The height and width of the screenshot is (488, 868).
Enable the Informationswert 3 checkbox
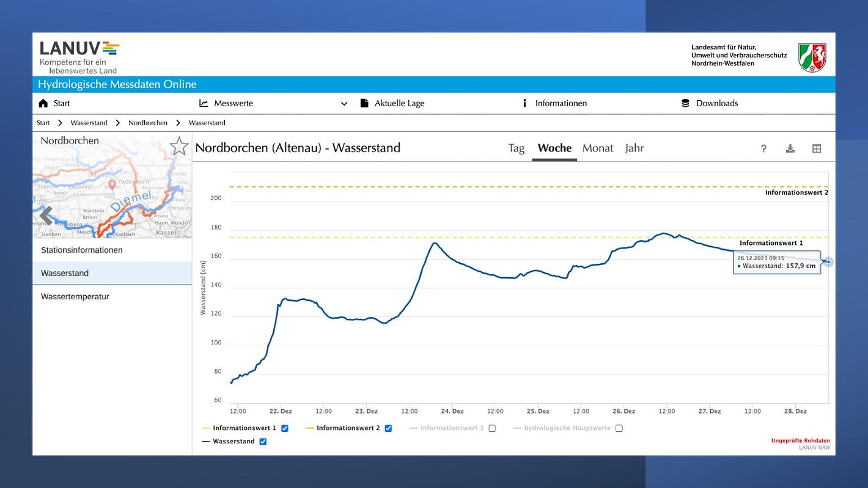pos(492,428)
